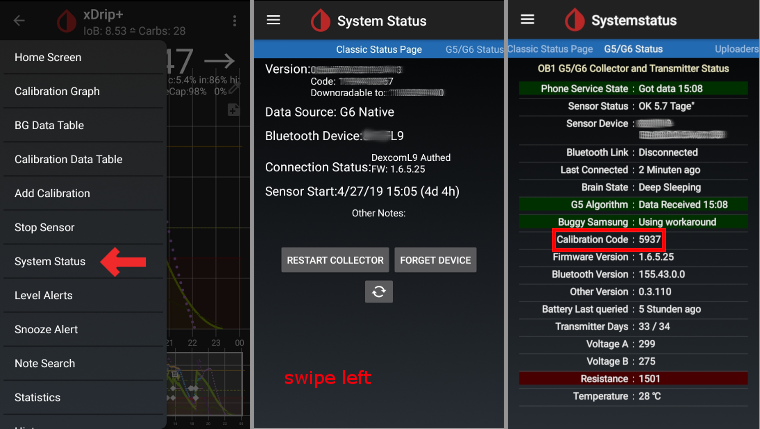Tap the Resistance 1501 row
This screenshot has width=760, height=429.
[633, 379]
